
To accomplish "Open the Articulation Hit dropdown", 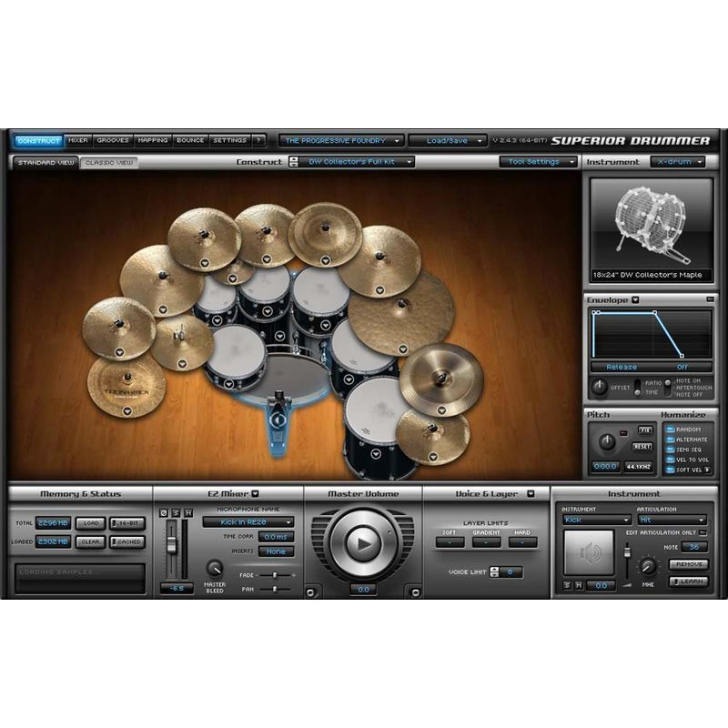I will pos(672,520).
